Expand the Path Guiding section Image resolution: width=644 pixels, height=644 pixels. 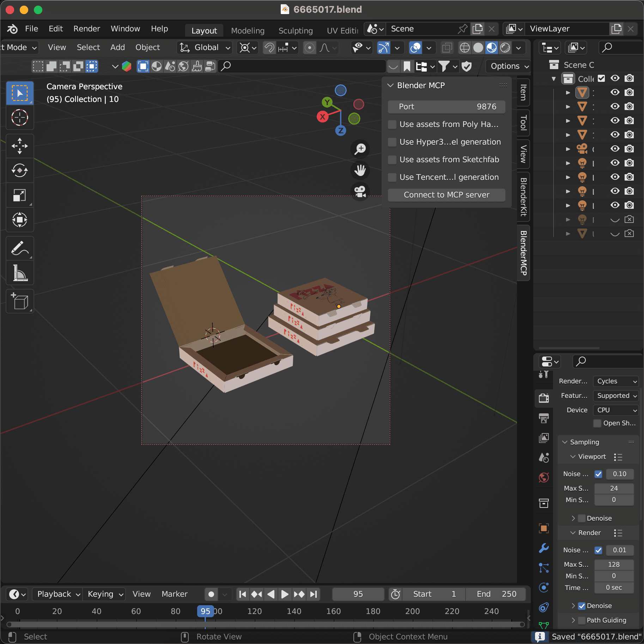click(573, 620)
